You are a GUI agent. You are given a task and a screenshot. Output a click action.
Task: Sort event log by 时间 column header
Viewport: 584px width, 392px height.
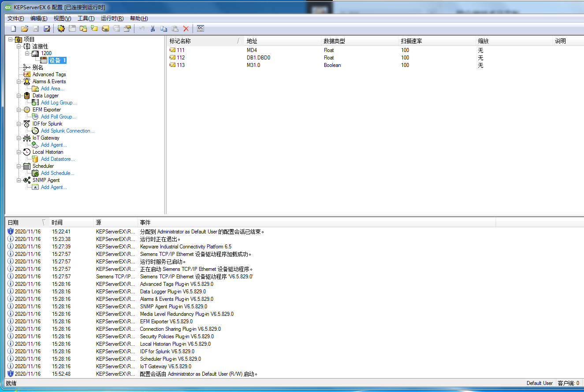click(x=57, y=222)
